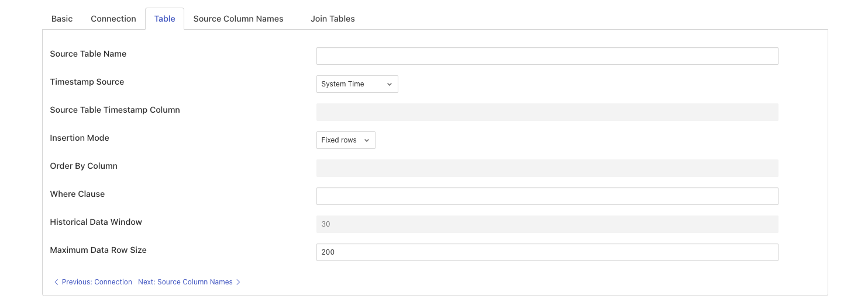868x306 pixels.
Task: Switch to the Basic tab
Action: tap(62, 19)
